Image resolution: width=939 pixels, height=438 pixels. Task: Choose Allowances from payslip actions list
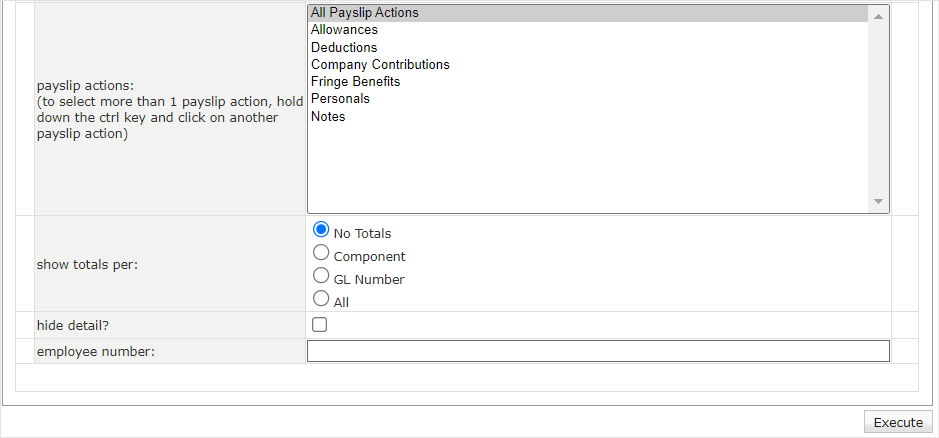344,30
